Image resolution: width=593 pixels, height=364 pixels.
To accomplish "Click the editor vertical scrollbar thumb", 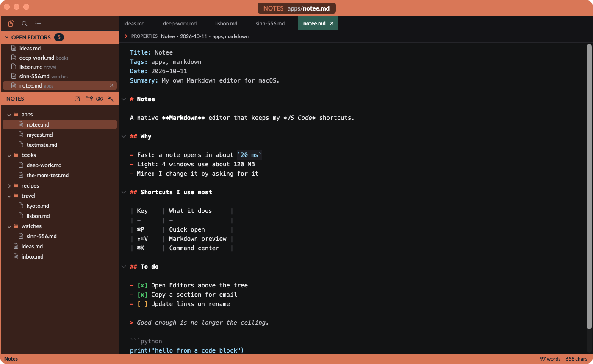I will tap(589, 186).
